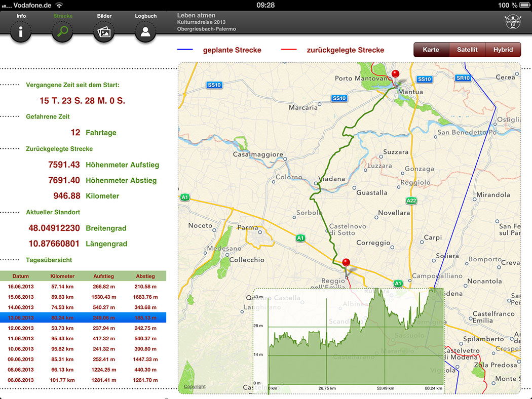Select the 12.06.2013 day row
Image resolution: width=532 pixels, height=399 pixels.
click(x=83, y=328)
